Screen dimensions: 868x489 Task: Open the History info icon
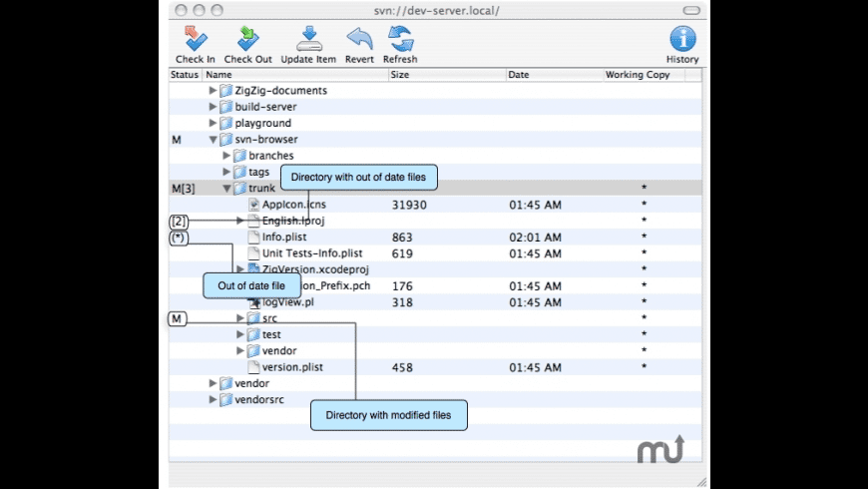[682, 39]
